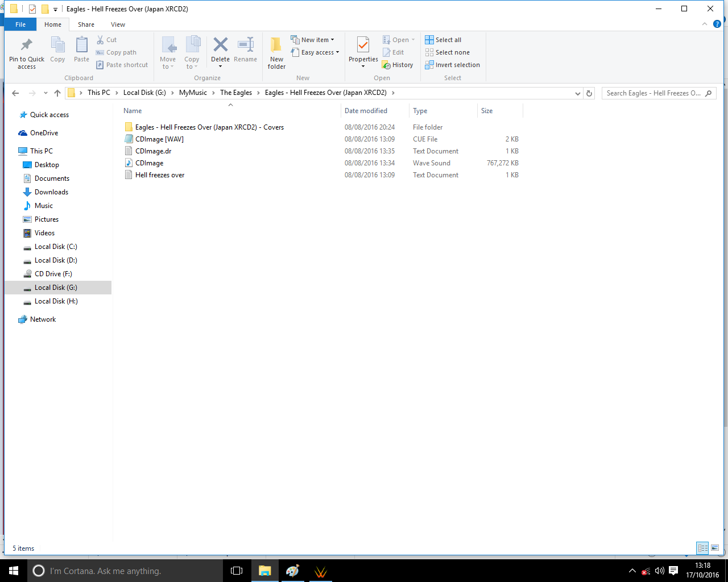This screenshot has width=728, height=582.
Task: Select the Hell freezes over text file
Action: (x=322, y=175)
